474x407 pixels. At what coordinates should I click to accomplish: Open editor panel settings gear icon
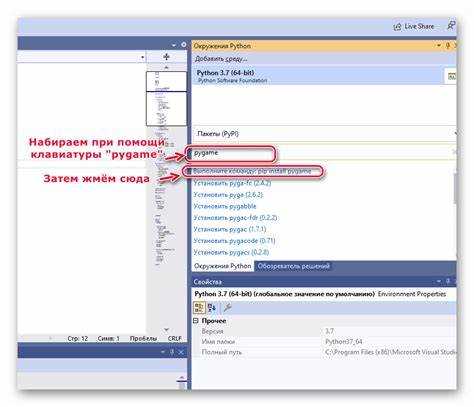coord(183,45)
